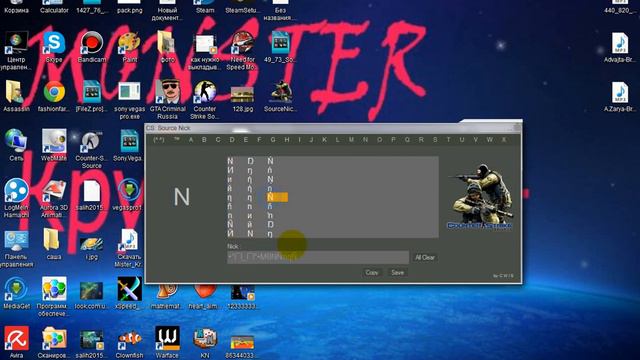Switch to the letter W tab
This screenshot has width=640, height=360.
[489, 140]
